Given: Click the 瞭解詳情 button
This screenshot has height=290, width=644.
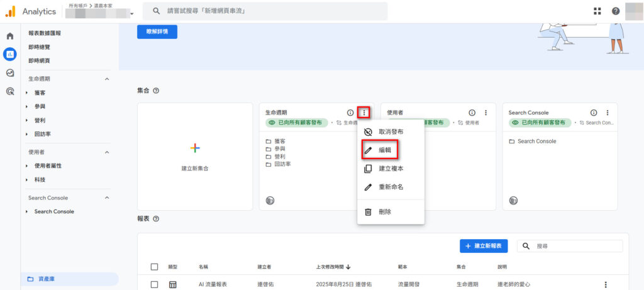Looking at the screenshot, I should click(157, 31).
